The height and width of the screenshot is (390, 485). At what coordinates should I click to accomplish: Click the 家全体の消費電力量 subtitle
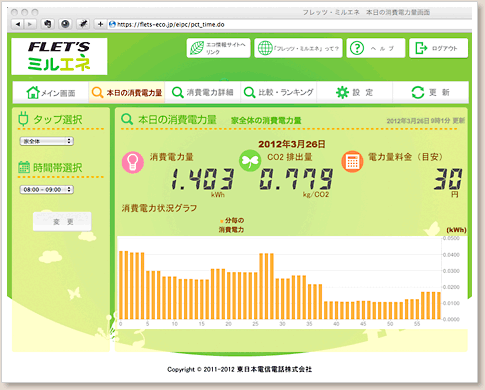(x=266, y=120)
